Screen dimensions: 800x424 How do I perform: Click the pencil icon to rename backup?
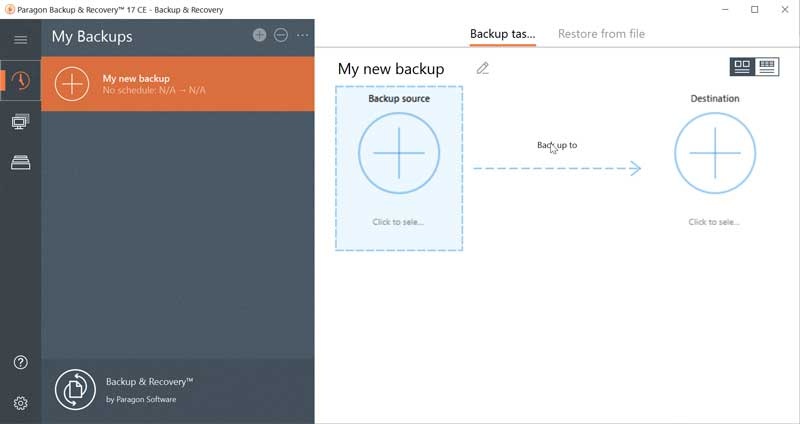click(483, 68)
